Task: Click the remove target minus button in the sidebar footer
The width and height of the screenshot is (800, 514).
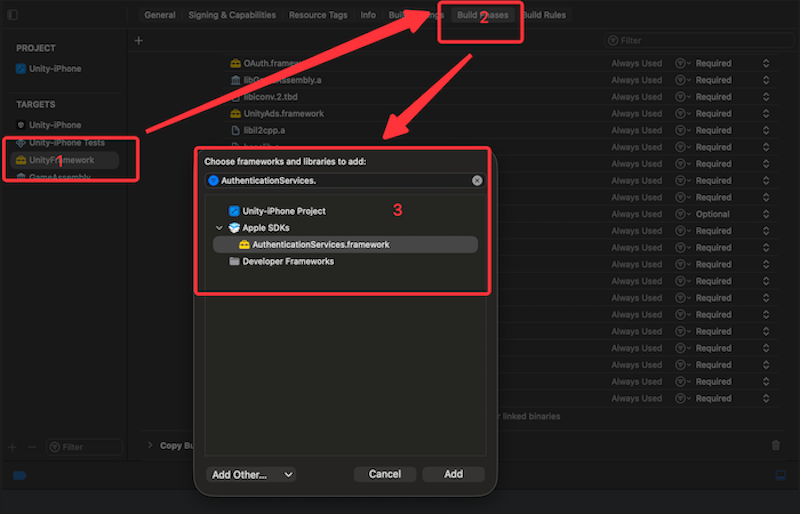Action: click(31, 447)
